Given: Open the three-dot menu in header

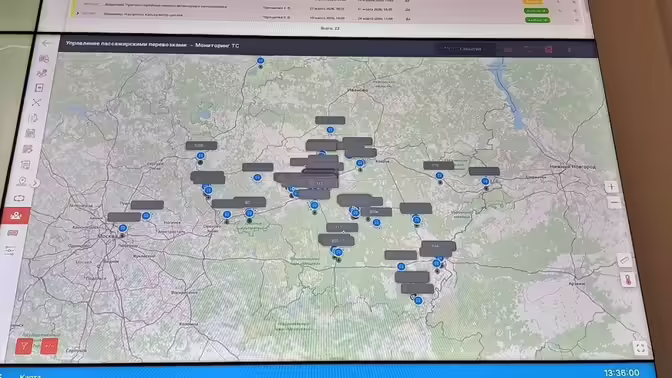Looking at the screenshot, I should [570, 50].
